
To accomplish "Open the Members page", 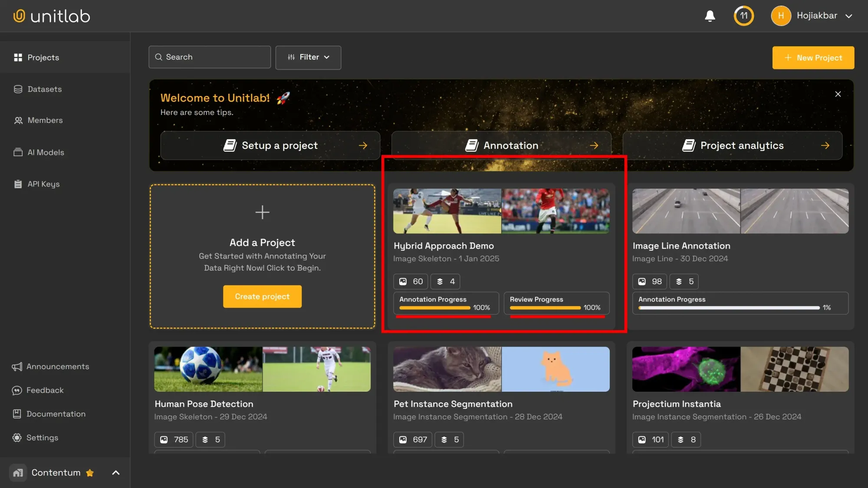I will tap(45, 120).
